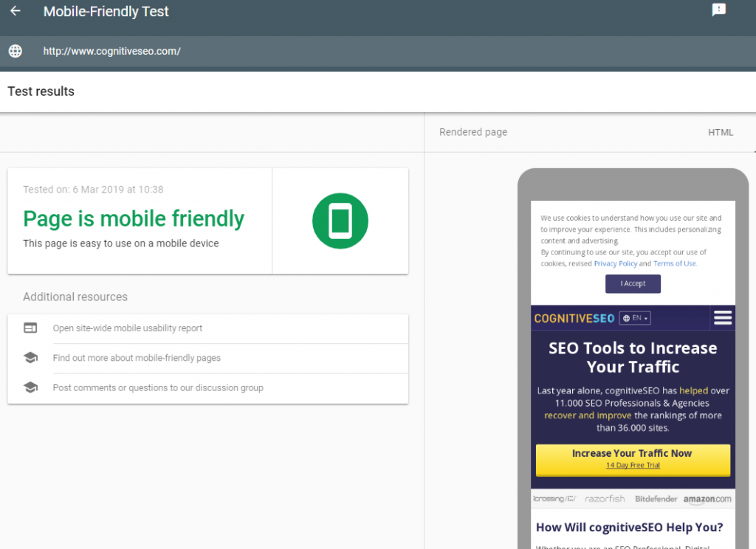Screen dimensions: 756x549
Task: Click the I Accept cookies button
Action: [x=633, y=283]
